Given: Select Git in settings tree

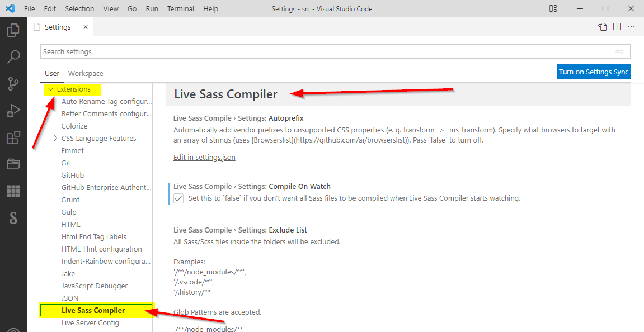Looking at the screenshot, I should point(65,163).
